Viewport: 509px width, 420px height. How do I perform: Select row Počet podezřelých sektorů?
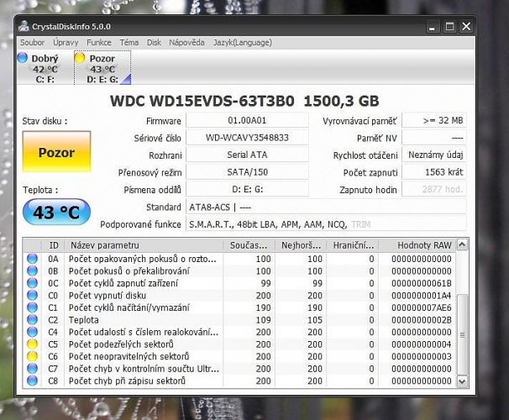point(239,344)
